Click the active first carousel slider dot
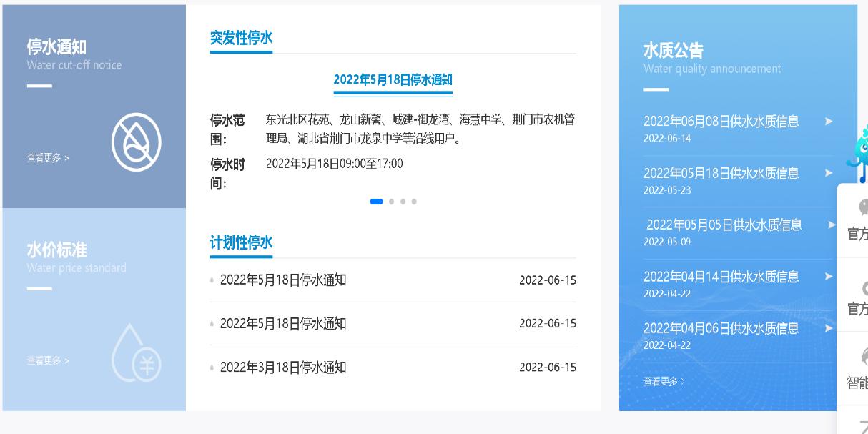The width and height of the screenshot is (868, 434). 376,202
